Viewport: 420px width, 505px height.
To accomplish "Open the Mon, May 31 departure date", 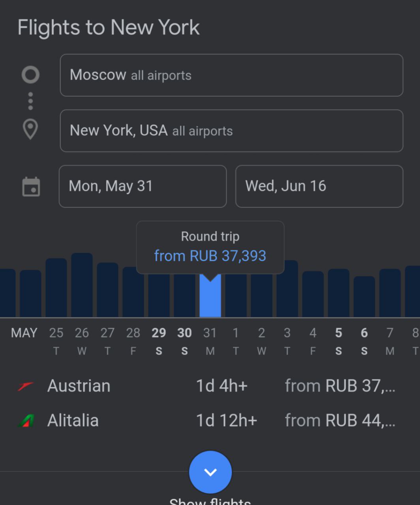I will click(x=142, y=186).
